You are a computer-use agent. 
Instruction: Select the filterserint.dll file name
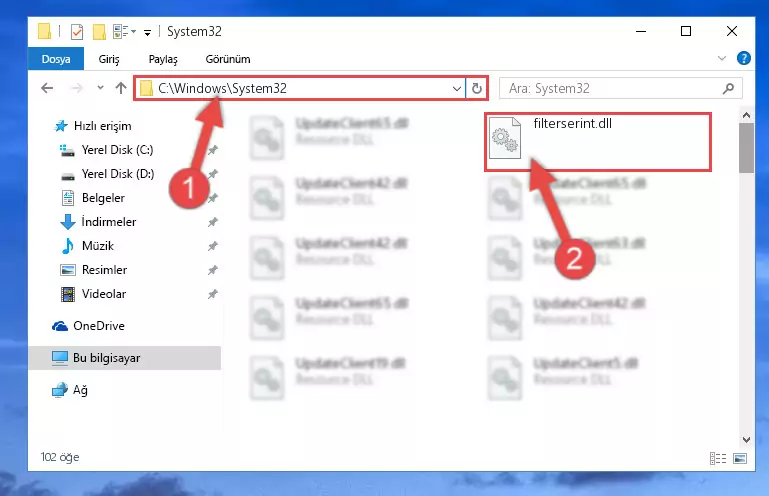pyautogui.click(x=572, y=124)
